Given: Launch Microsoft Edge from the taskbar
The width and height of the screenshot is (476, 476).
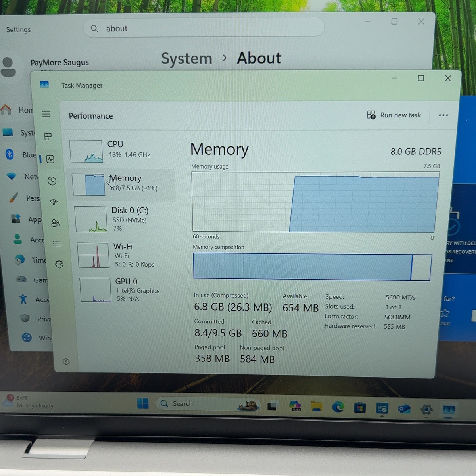Looking at the screenshot, I should click(338, 407).
